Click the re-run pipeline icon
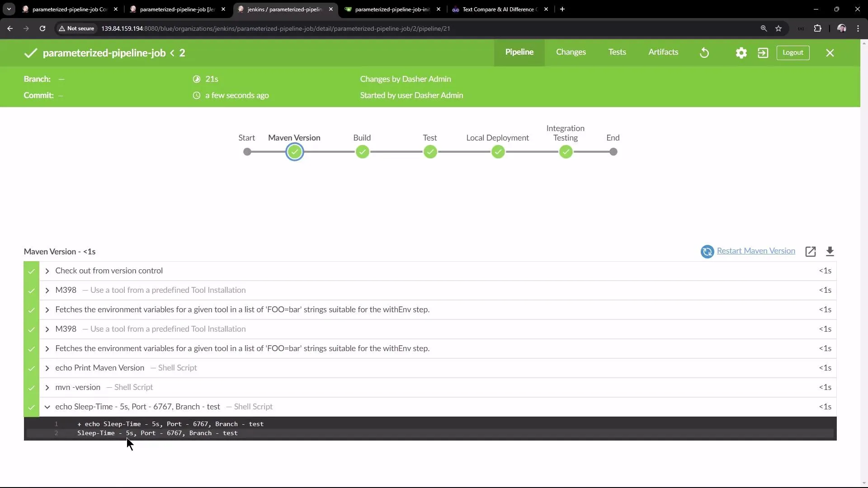The height and width of the screenshot is (488, 868). pos(704,52)
